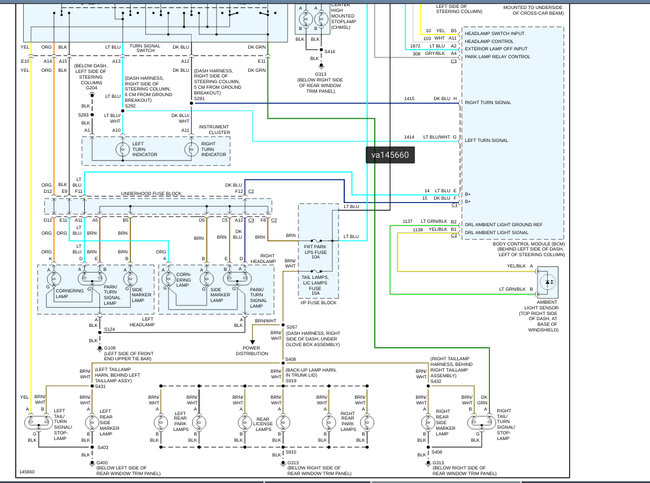Select the Ambient Light Sensor diode symbol

548,282
